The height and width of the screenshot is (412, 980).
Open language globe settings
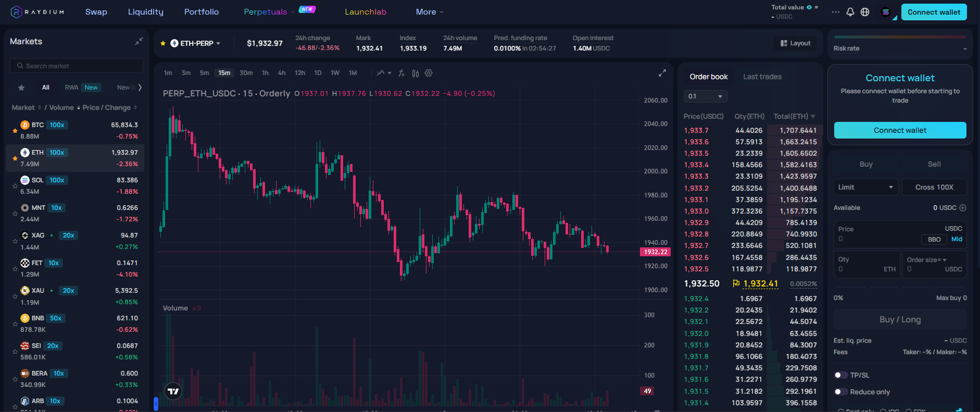pos(865,12)
